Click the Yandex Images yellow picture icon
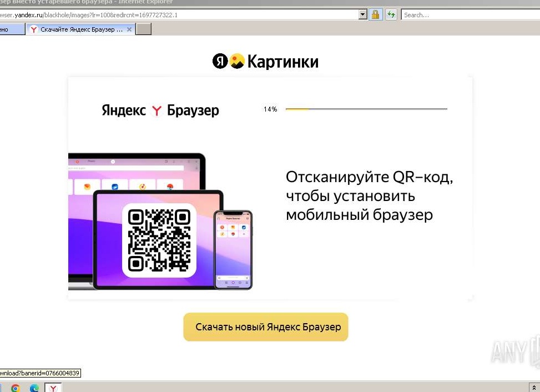The height and width of the screenshot is (392, 540). [x=237, y=61]
